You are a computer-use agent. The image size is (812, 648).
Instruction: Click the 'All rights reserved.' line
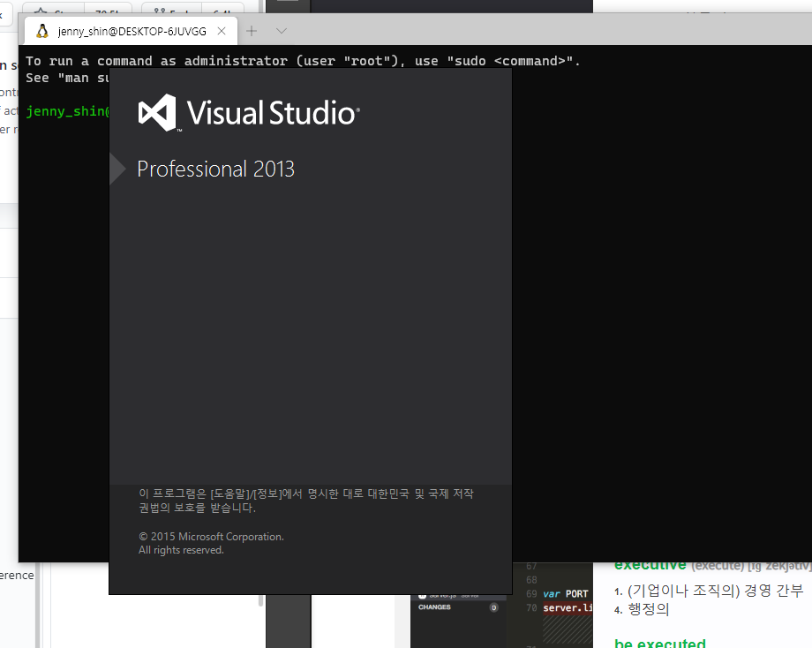point(181,550)
